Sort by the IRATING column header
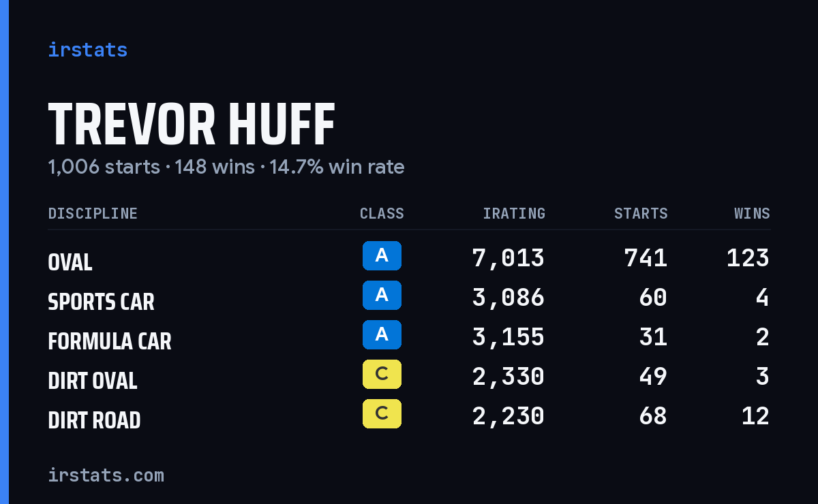This screenshot has height=504, width=818. tap(514, 213)
